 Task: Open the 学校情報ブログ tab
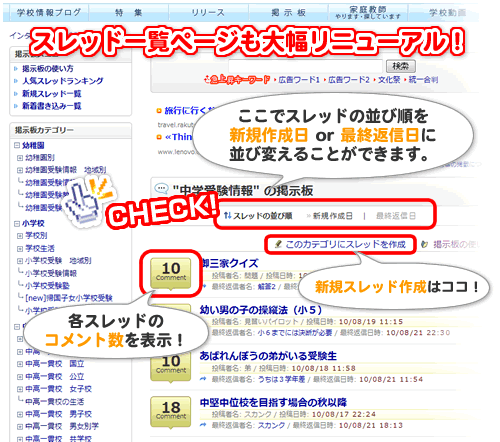click(x=49, y=13)
